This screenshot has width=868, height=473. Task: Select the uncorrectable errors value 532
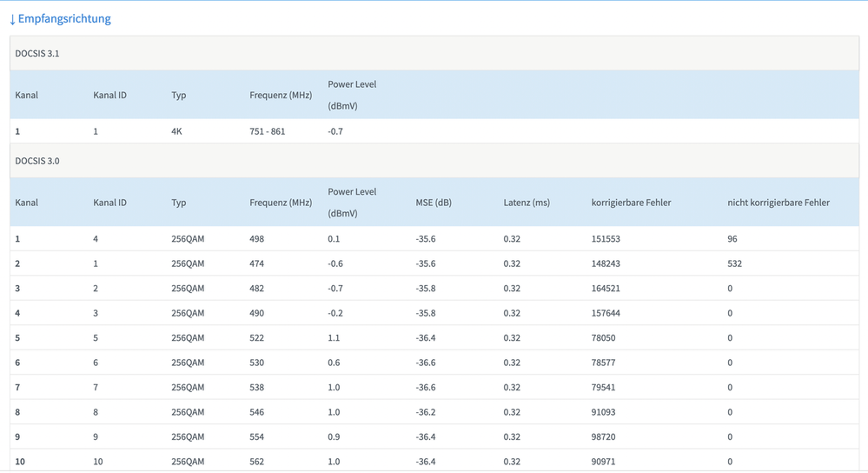click(737, 263)
